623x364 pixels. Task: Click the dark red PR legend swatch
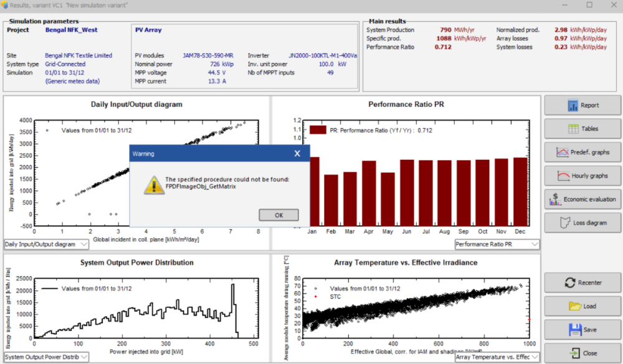[x=318, y=130]
